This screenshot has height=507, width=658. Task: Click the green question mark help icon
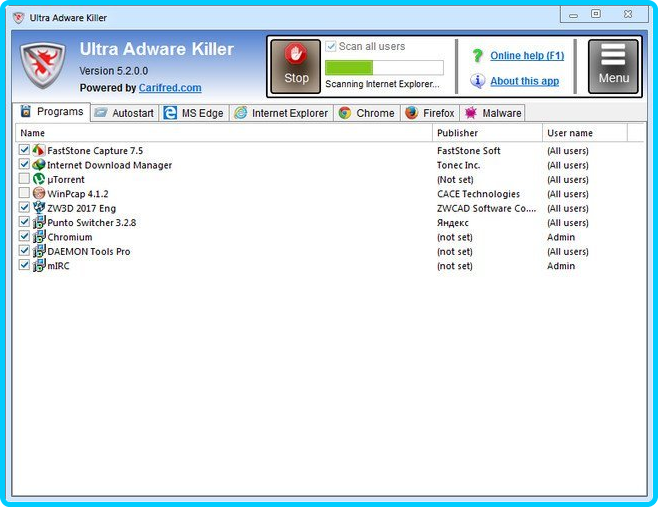477,55
